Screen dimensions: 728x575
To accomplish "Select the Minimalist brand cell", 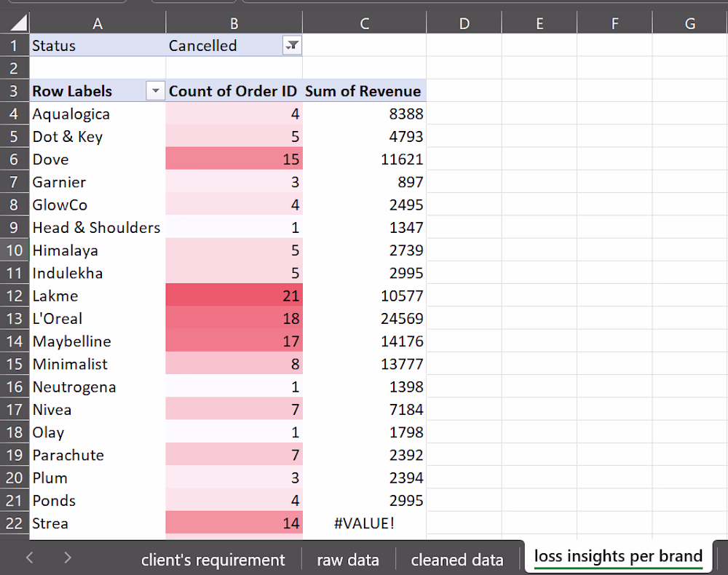I will [x=98, y=364].
